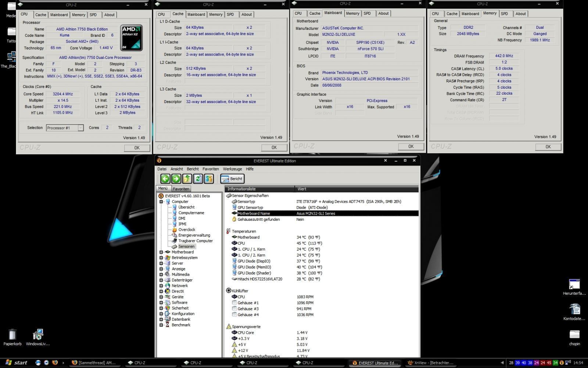Expand the Server tree node
This screenshot has width=588, height=368.
pyautogui.click(x=161, y=263)
